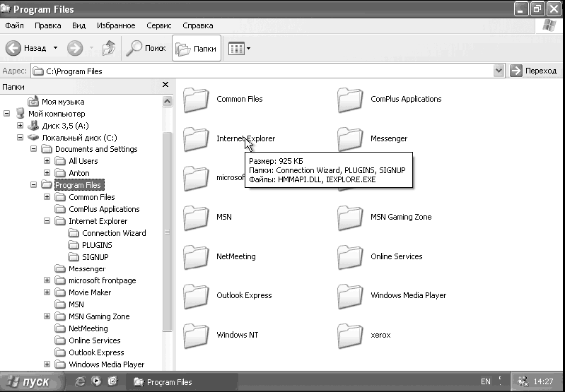This screenshot has width=565, height=392.
Task: Click the EN language indicator
Action: 485,381
